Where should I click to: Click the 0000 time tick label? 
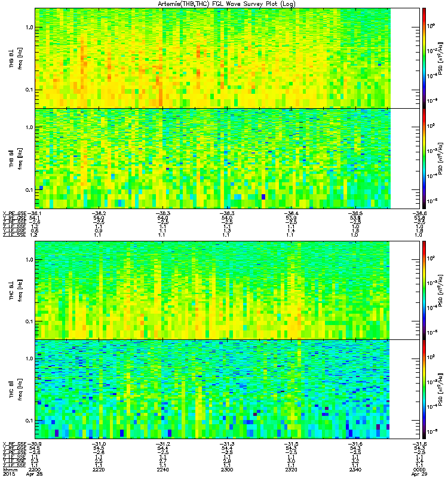tap(419, 470)
